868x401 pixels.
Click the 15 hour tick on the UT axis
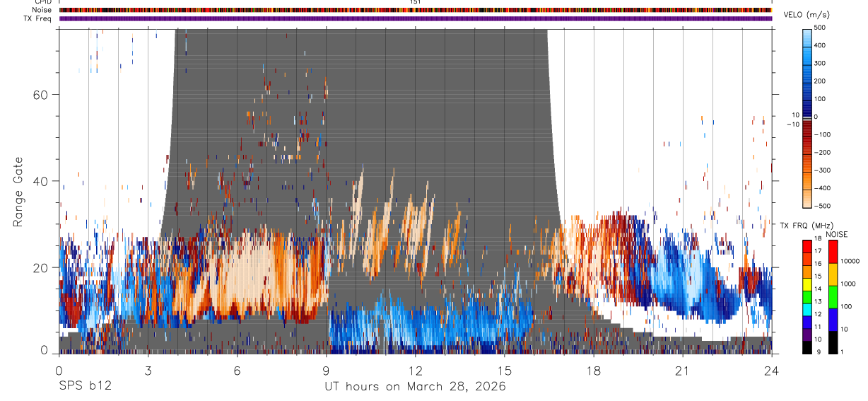pyautogui.click(x=505, y=370)
